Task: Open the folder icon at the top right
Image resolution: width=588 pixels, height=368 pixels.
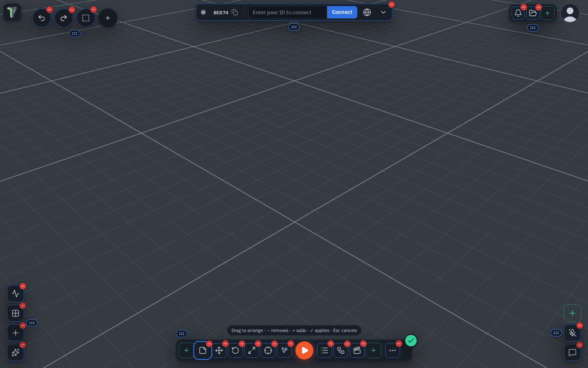Action: [x=533, y=13]
